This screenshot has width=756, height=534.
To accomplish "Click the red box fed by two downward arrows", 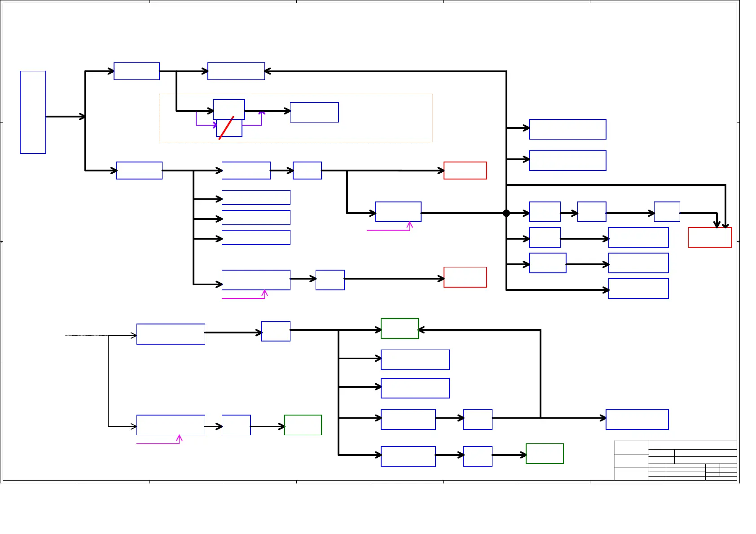I will (x=710, y=237).
